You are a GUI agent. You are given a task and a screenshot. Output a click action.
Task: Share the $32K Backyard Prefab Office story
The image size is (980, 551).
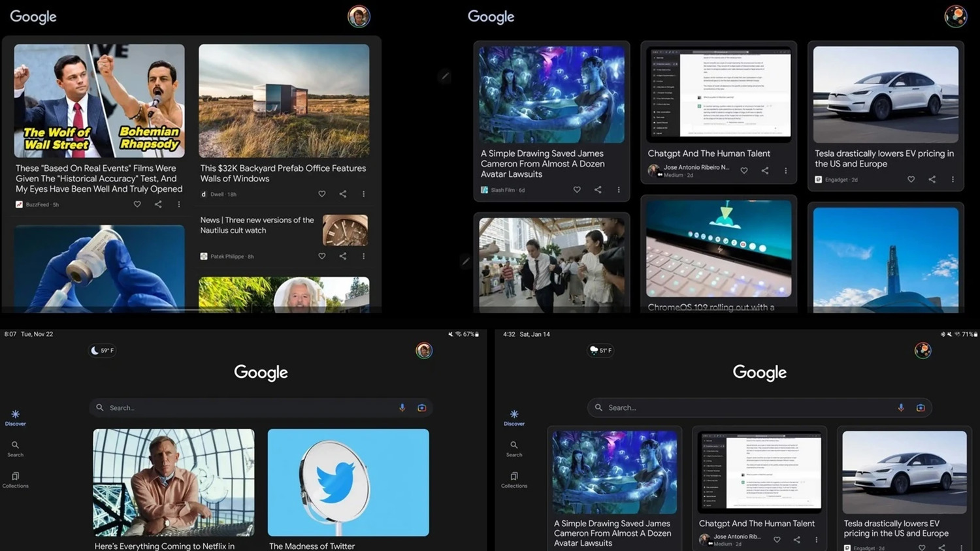pos(343,194)
